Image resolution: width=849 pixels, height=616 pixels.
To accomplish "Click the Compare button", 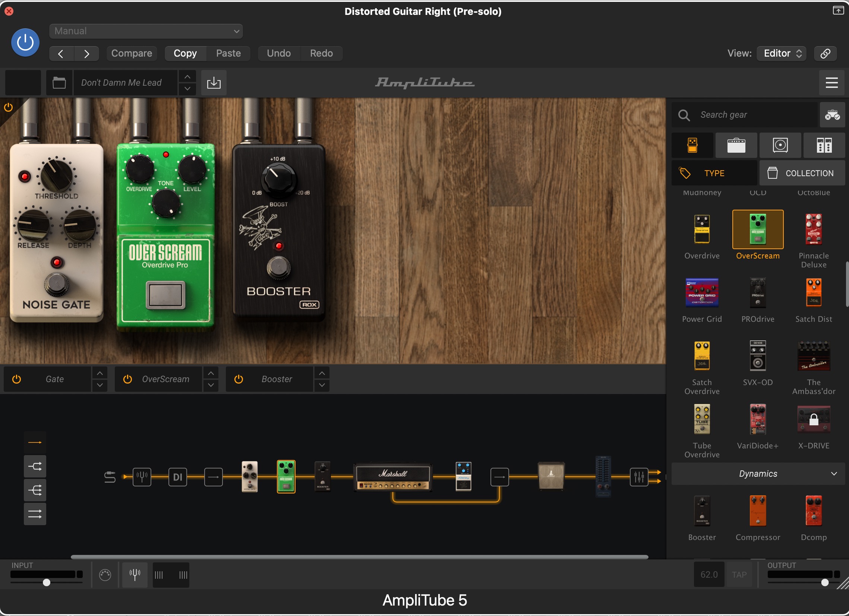I will coord(132,53).
